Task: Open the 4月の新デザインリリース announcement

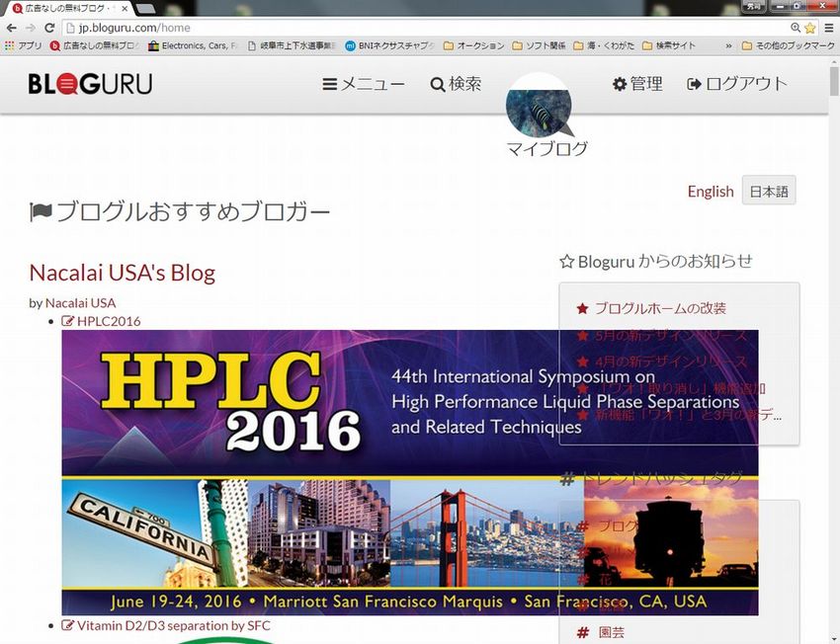Action: pyautogui.click(x=671, y=362)
